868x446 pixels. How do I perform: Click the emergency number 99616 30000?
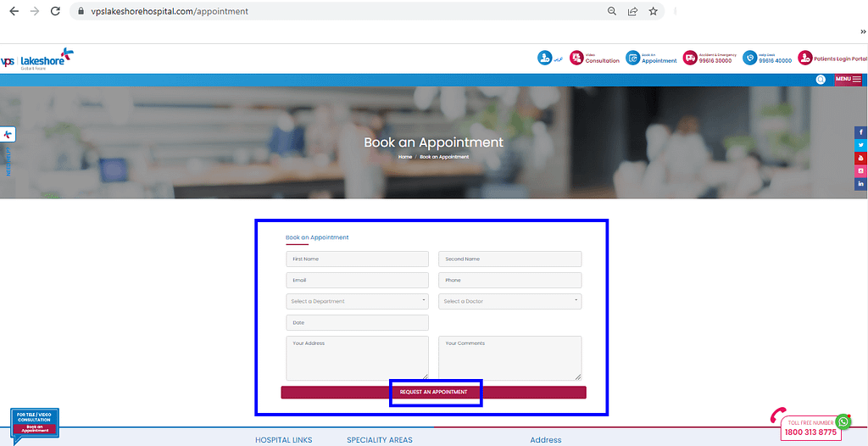tap(715, 60)
